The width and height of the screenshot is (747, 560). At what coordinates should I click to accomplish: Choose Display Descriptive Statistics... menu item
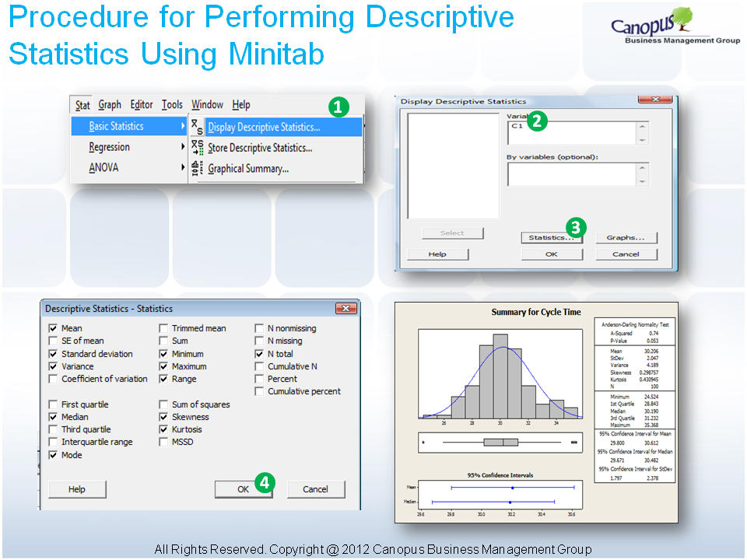tap(276, 127)
